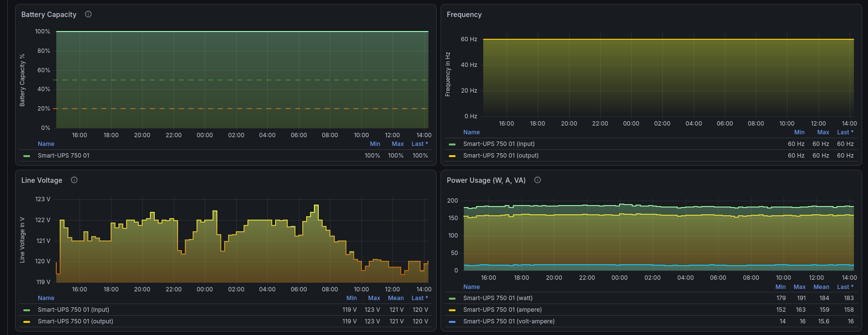Toggle Smart-UPS 750 01 (input) in Line Voltage legend
868x335 pixels.
(x=73, y=310)
